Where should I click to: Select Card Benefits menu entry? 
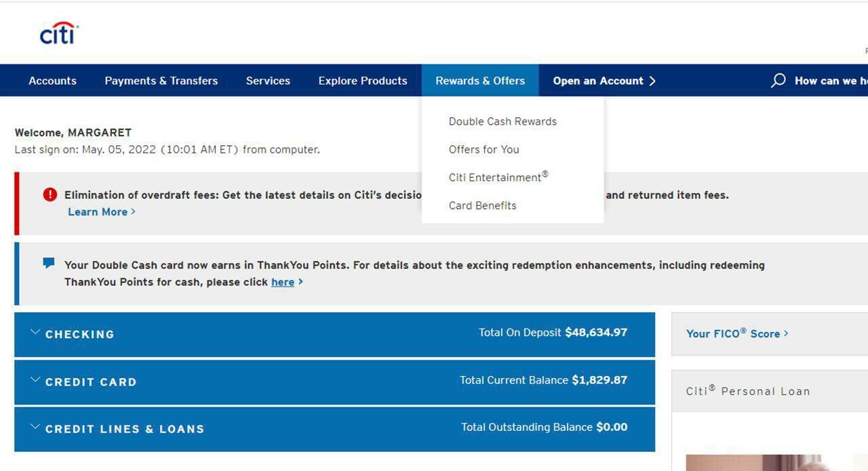(482, 206)
